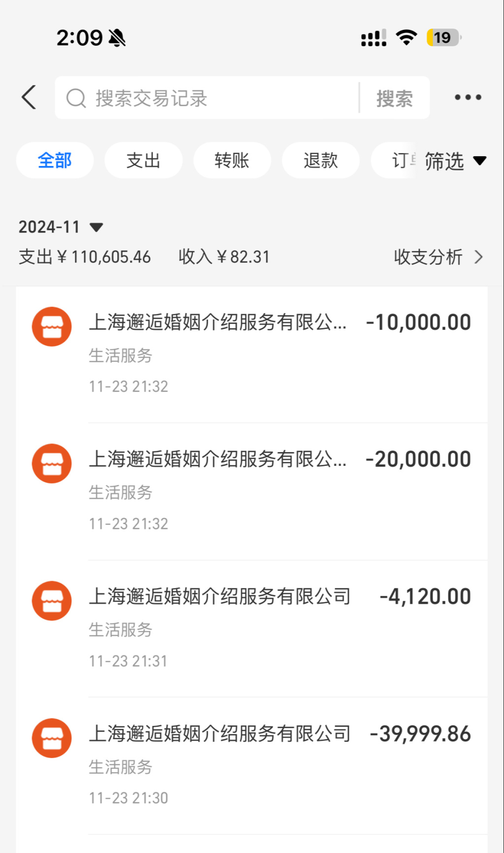The image size is (504, 853).
Task: Switch to the 退款 tab
Action: (320, 161)
